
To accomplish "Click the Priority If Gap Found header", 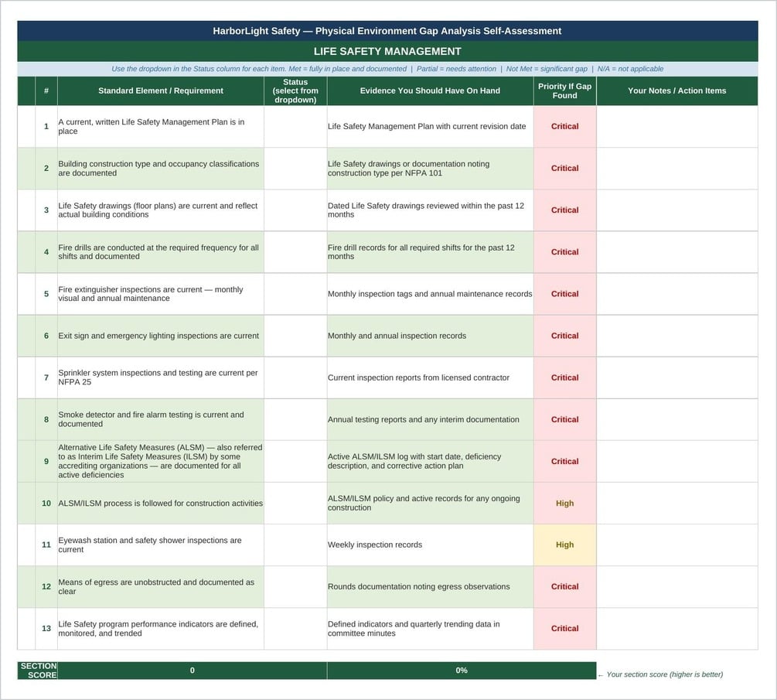I will [x=565, y=90].
